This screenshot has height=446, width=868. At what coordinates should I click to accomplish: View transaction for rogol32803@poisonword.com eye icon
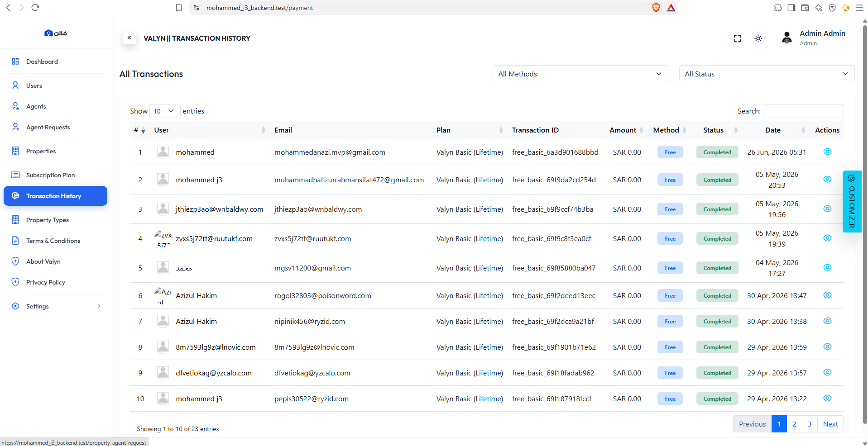827,295
